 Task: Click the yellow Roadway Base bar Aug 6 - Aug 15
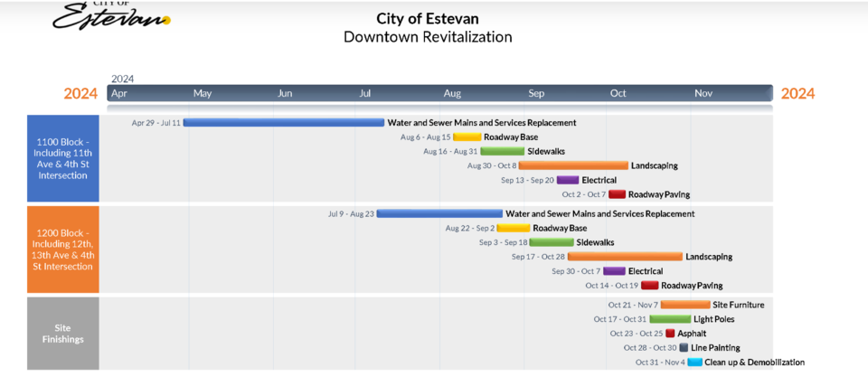point(467,137)
